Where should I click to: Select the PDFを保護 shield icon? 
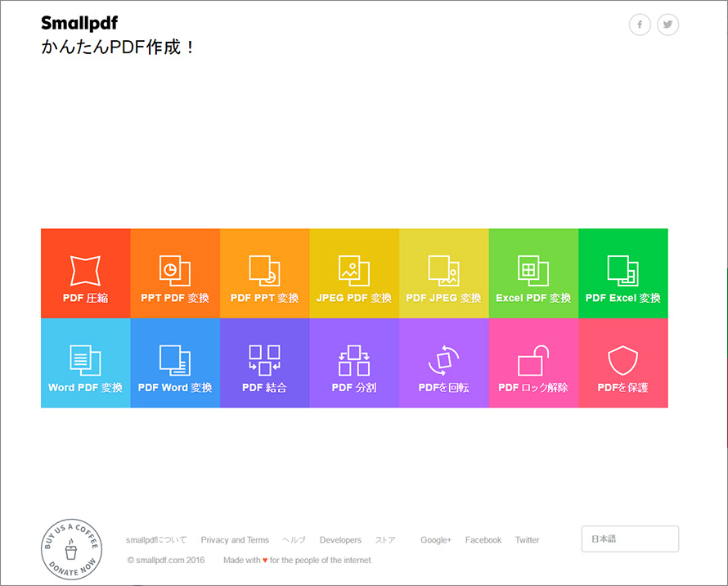pos(622,359)
